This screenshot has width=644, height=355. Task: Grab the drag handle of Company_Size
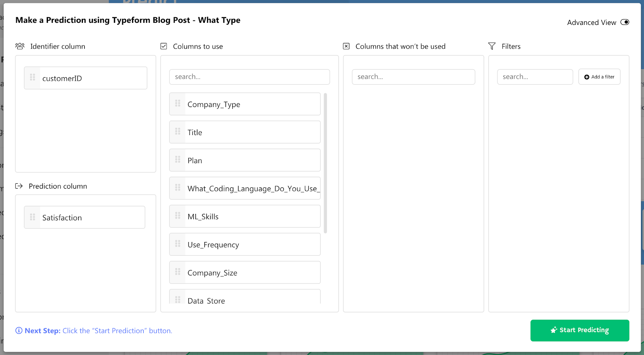[x=178, y=272]
